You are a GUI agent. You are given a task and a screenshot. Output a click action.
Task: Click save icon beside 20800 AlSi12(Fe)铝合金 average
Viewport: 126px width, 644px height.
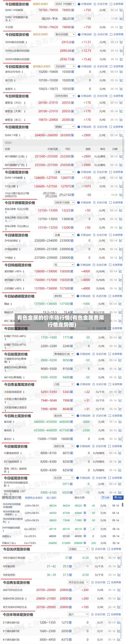point(71,590)
